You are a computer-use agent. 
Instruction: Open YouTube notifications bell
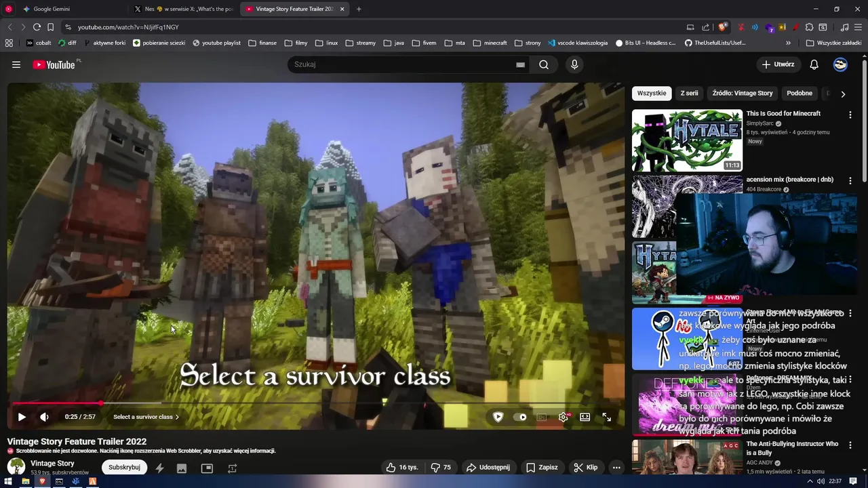click(814, 64)
